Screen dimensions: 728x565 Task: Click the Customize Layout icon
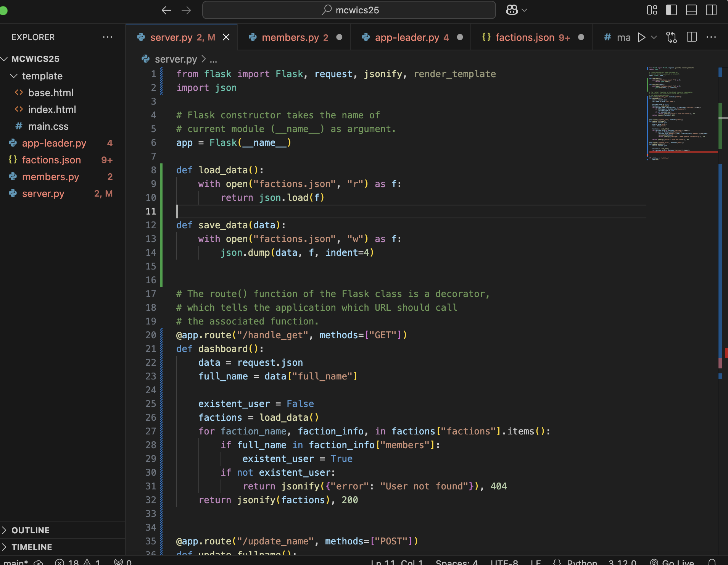click(652, 10)
